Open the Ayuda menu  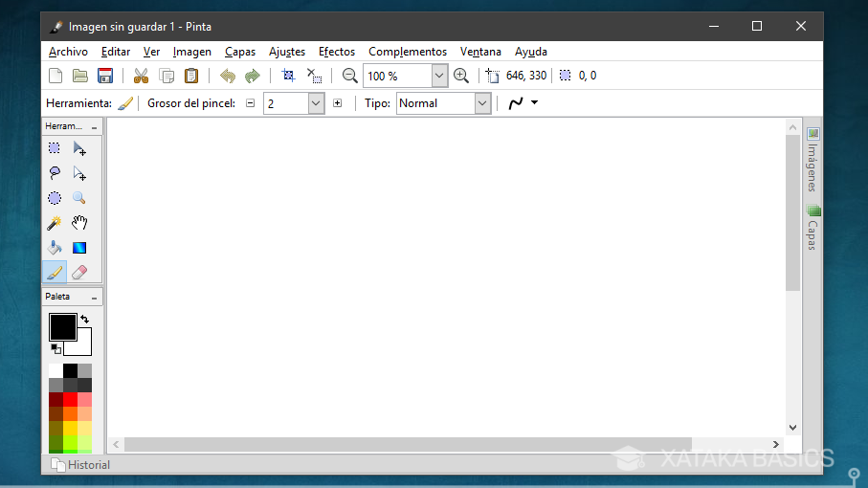pos(531,52)
